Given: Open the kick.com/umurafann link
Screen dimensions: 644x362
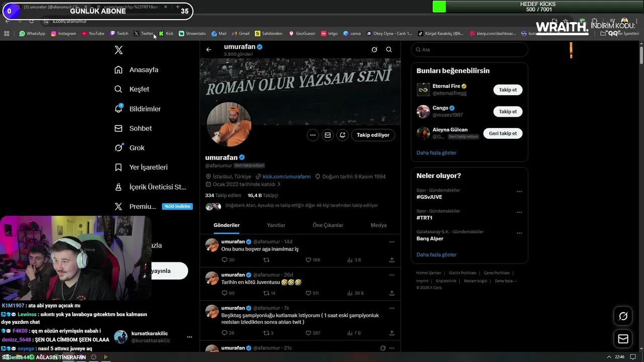Looking at the screenshot, I should click(286, 176).
